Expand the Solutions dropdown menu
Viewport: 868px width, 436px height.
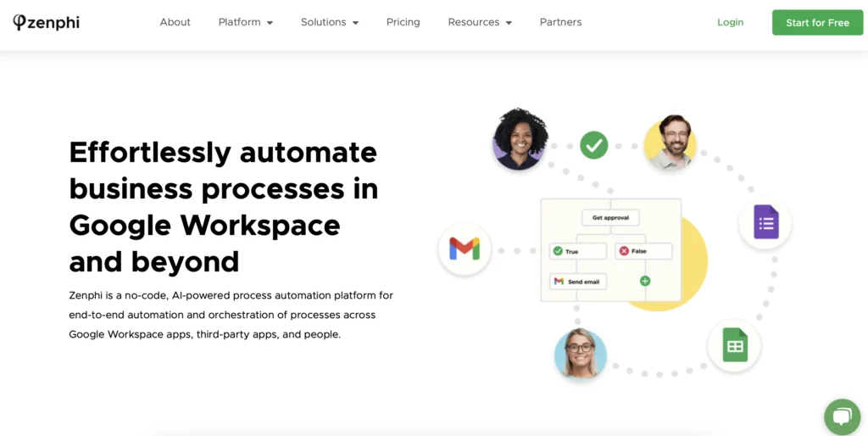tap(330, 22)
